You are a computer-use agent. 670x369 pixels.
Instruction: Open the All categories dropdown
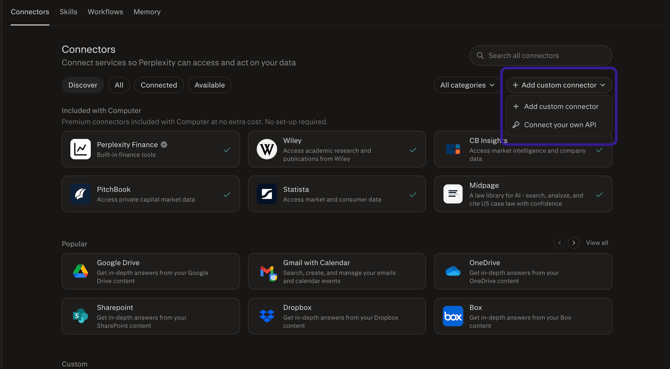click(x=467, y=85)
